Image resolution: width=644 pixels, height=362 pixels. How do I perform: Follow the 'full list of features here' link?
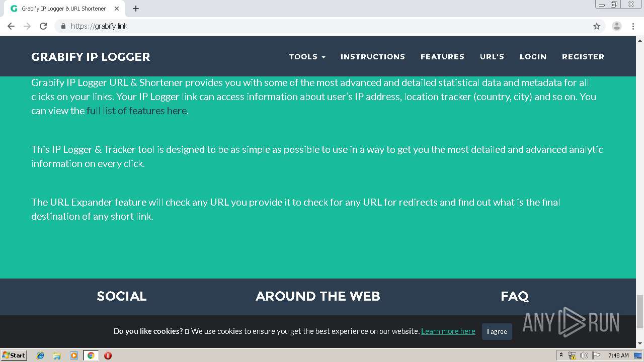point(136,111)
